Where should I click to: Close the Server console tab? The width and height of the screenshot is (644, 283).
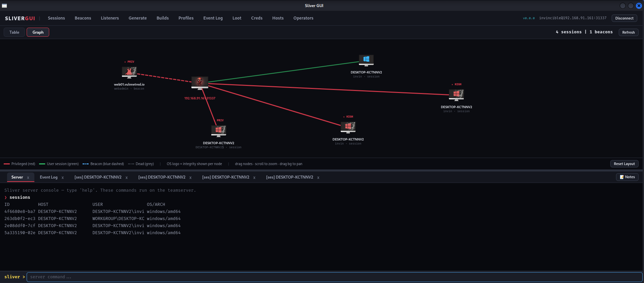[28, 178]
